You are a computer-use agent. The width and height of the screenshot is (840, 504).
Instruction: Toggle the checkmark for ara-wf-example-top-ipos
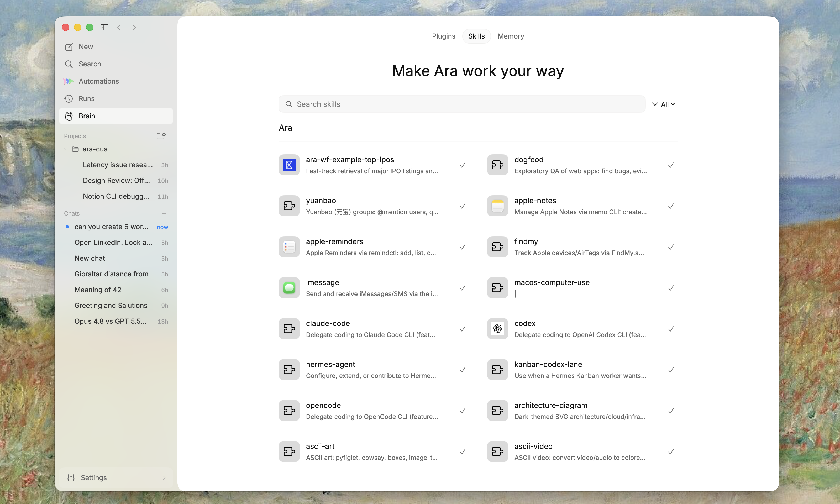coord(463,165)
